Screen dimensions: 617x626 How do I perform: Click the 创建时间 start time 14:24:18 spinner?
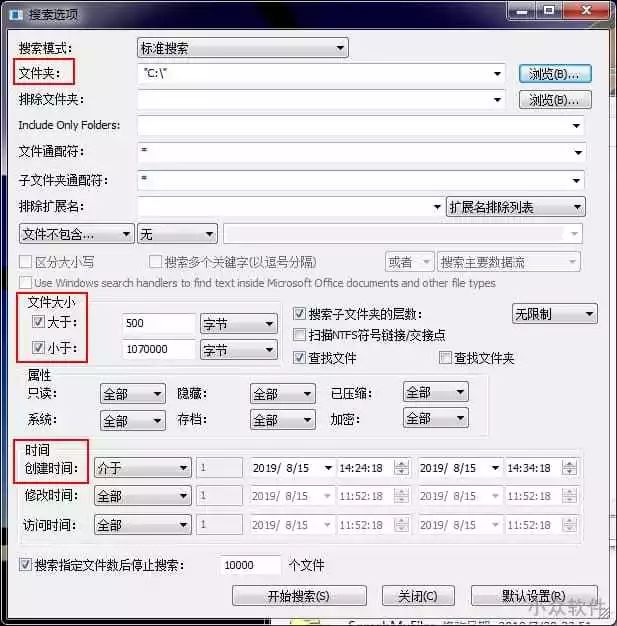(x=401, y=468)
